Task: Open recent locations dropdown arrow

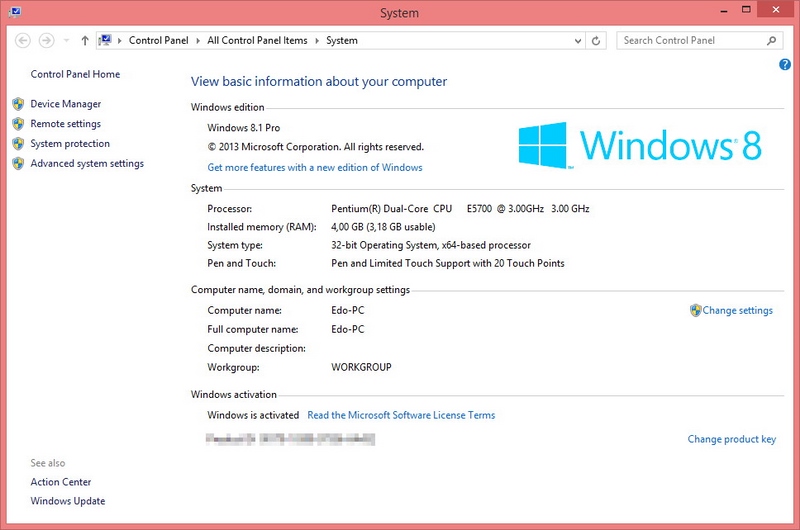Action: click(66, 40)
